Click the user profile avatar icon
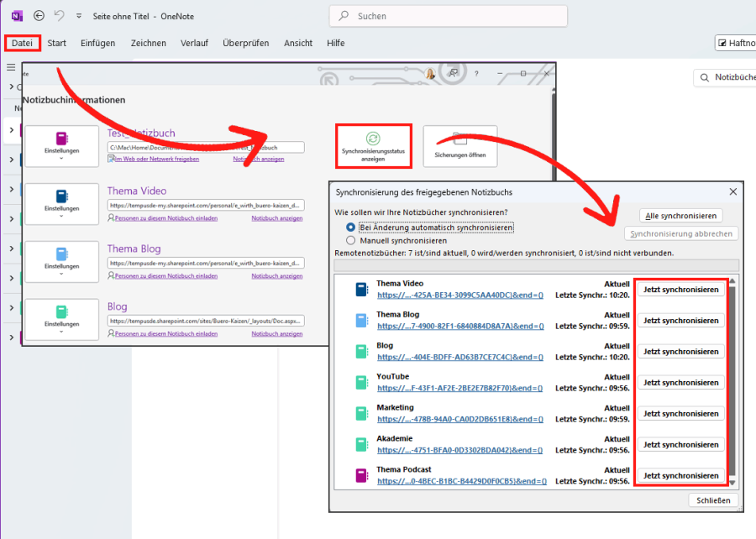Viewport: 756px width, 539px height. click(x=430, y=74)
